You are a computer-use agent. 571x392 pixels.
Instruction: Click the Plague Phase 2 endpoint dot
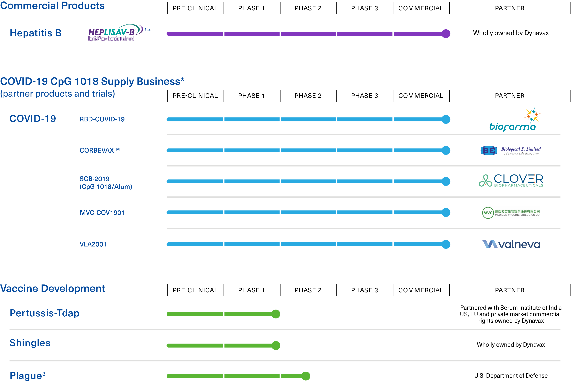tap(306, 376)
